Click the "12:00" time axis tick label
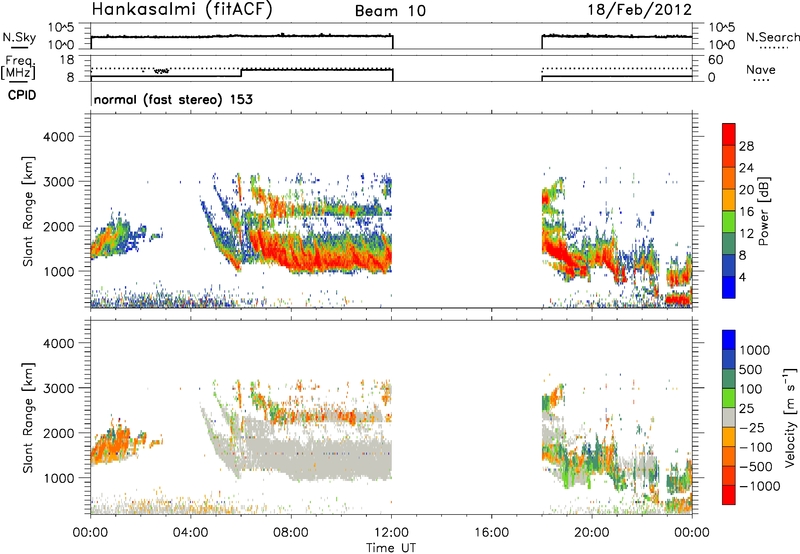800x554 pixels. (x=391, y=533)
